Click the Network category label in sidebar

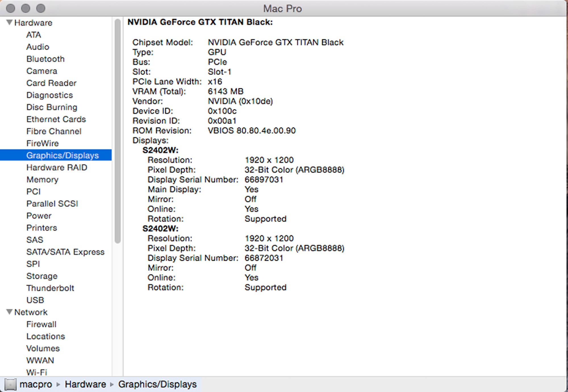31,312
